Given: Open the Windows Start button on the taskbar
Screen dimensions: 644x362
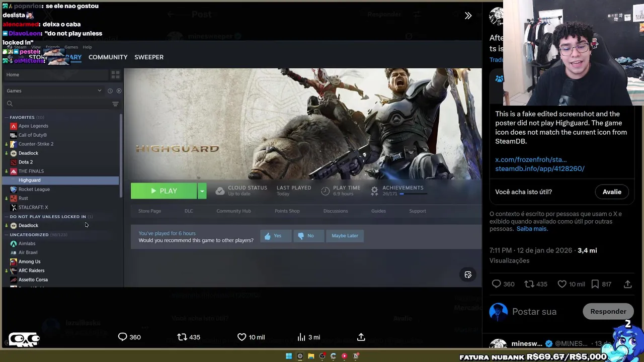Looking at the screenshot, I should [289, 356].
